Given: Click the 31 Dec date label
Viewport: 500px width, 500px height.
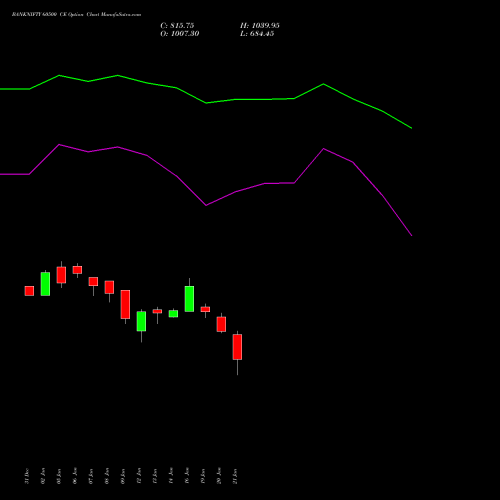Looking at the screenshot, I should click(x=27, y=476).
